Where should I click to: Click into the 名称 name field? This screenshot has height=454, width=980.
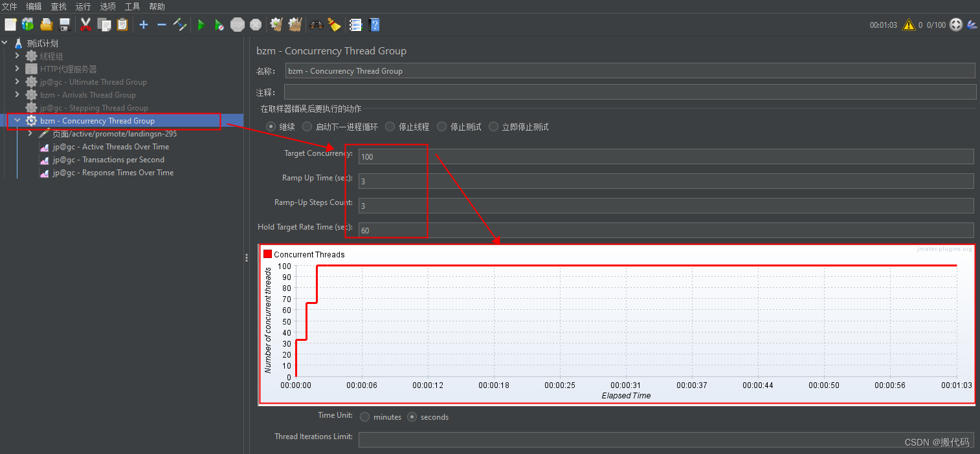tap(630, 70)
